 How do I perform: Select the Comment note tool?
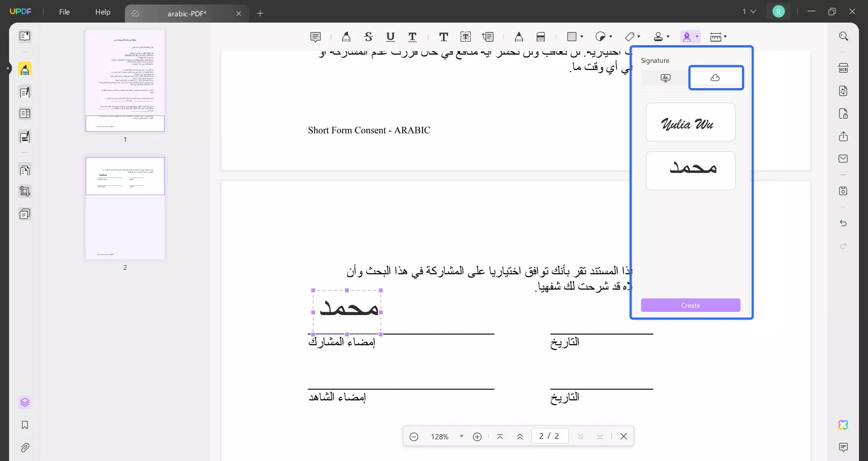[315, 37]
